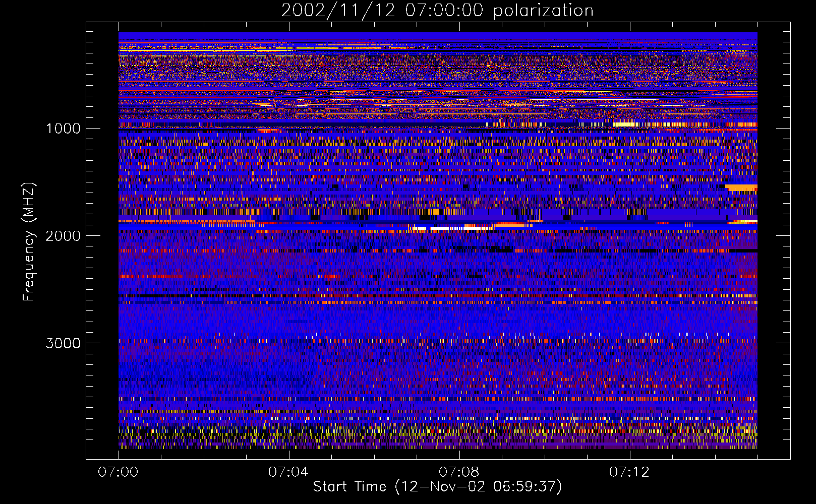The height and width of the screenshot is (504, 816).
Task: Click the 1000 MHz frequency tick label
Action: click(64, 129)
